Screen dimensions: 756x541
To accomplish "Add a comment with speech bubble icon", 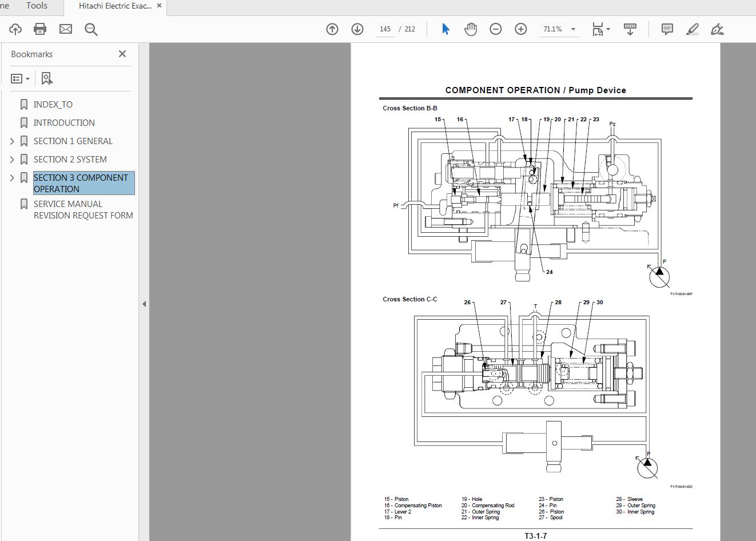I will coord(667,29).
